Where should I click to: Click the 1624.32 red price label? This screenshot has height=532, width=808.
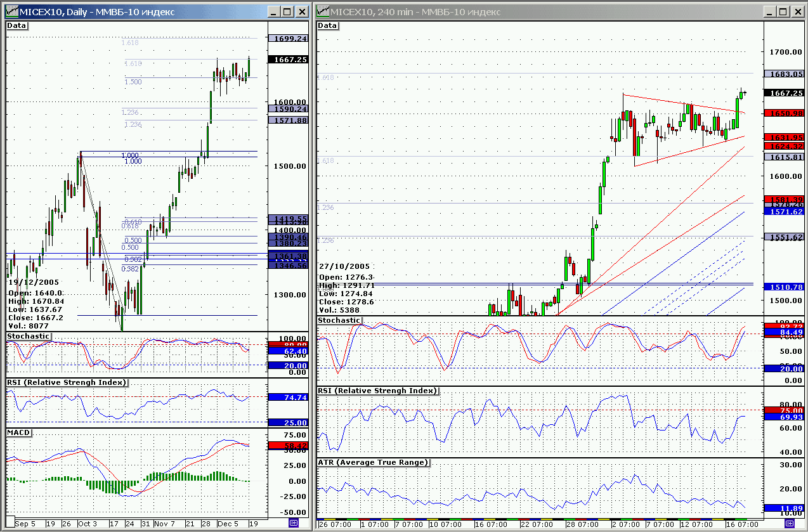pyautogui.click(x=785, y=146)
